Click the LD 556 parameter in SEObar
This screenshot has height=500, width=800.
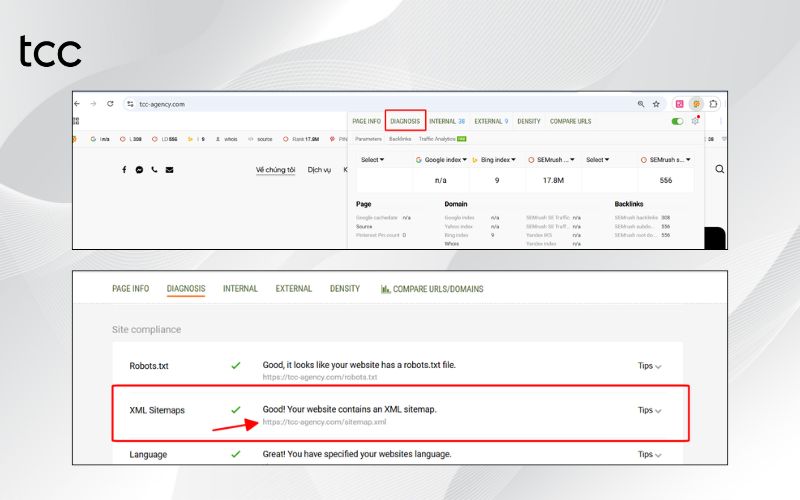point(165,139)
